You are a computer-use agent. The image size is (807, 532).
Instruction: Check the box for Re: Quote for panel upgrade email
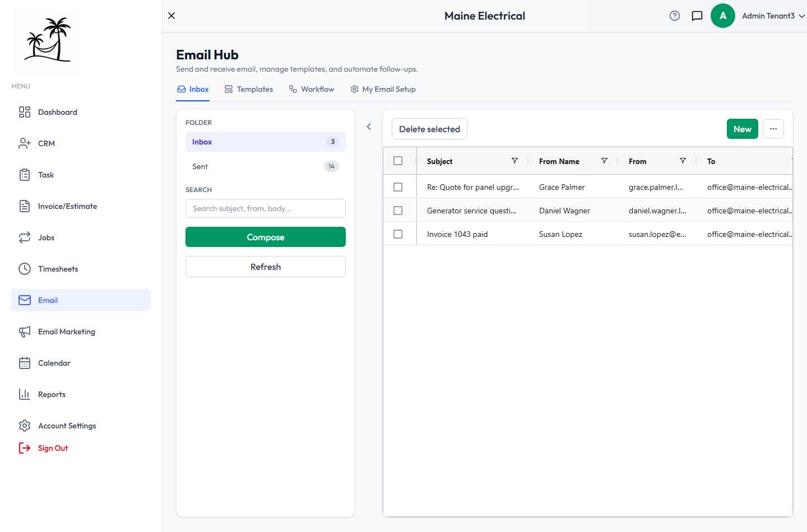[x=398, y=187]
